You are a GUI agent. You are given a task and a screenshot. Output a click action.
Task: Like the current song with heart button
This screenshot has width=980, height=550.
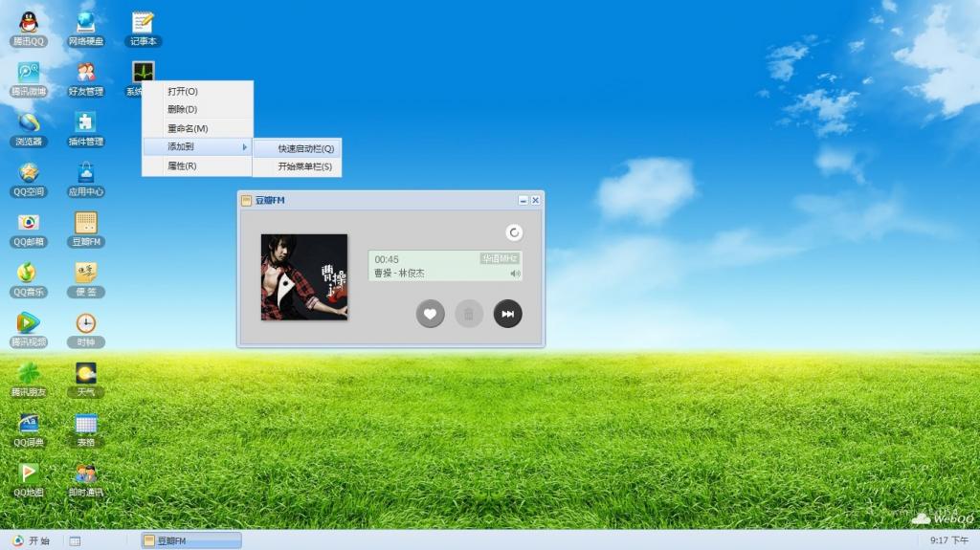tap(430, 314)
